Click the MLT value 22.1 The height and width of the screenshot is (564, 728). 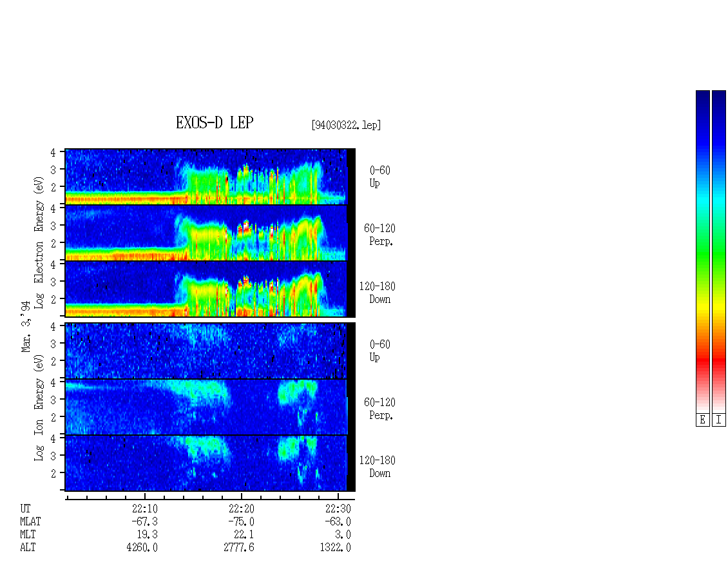[x=244, y=534]
